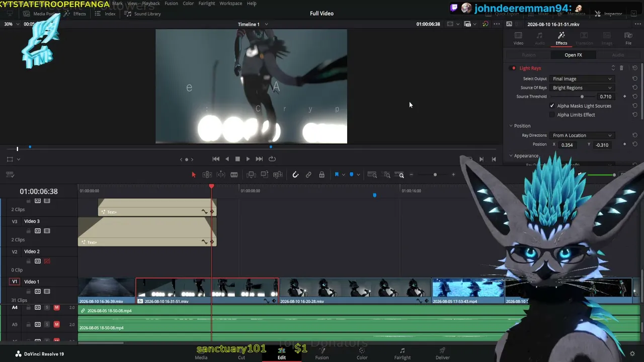Jump to the first frame

click(x=216, y=159)
